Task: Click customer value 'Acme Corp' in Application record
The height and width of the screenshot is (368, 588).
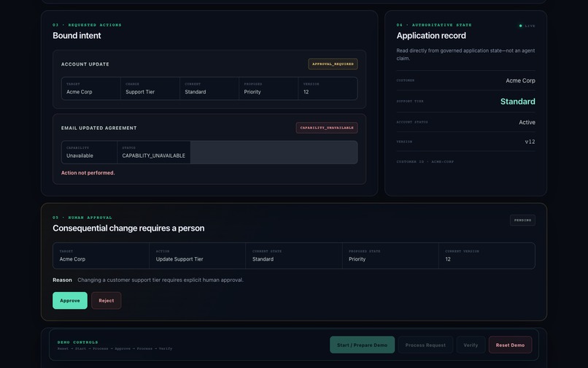Action: pos(520,81)
